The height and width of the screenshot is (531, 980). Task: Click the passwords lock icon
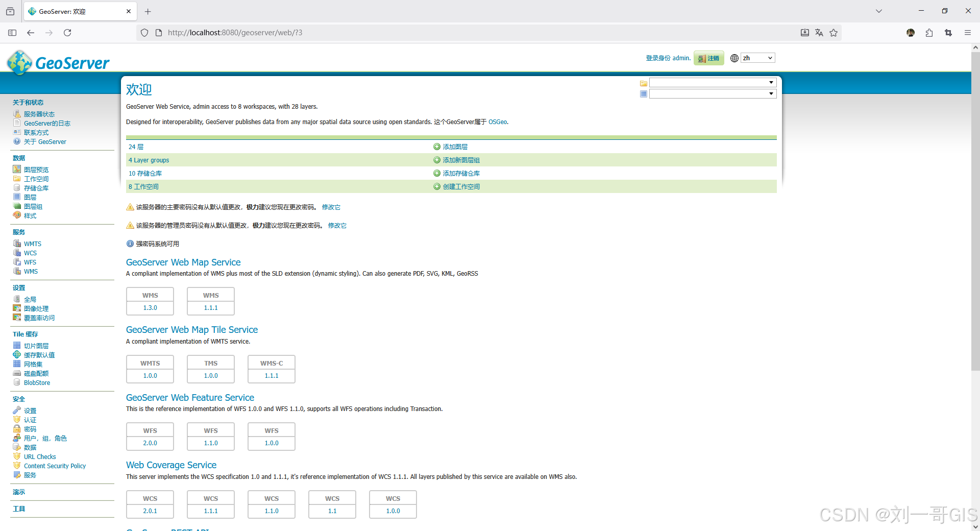(x=17, y=429)
